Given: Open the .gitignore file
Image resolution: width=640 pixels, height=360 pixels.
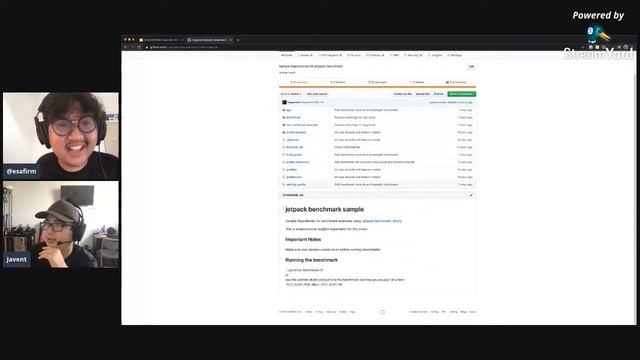Looking at the screenshot, I should point(293,140).
